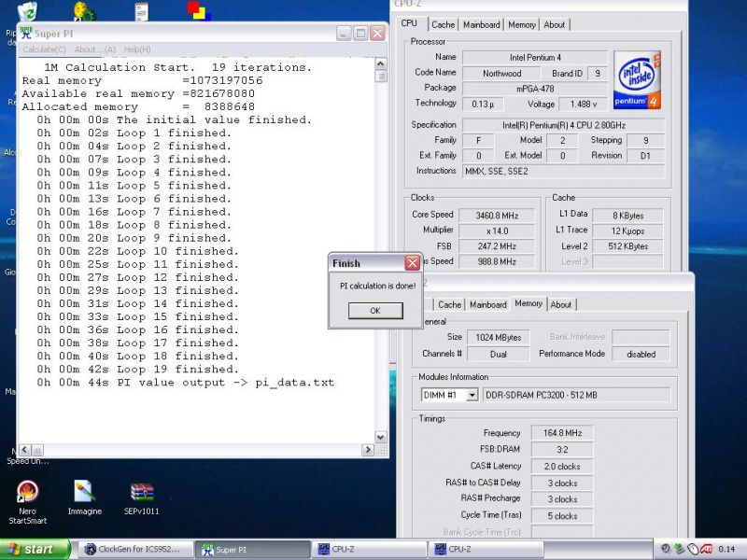Click the Name field Intel Pentium 4
Viewport: 747px width, 560px height.
coord(535,58)
